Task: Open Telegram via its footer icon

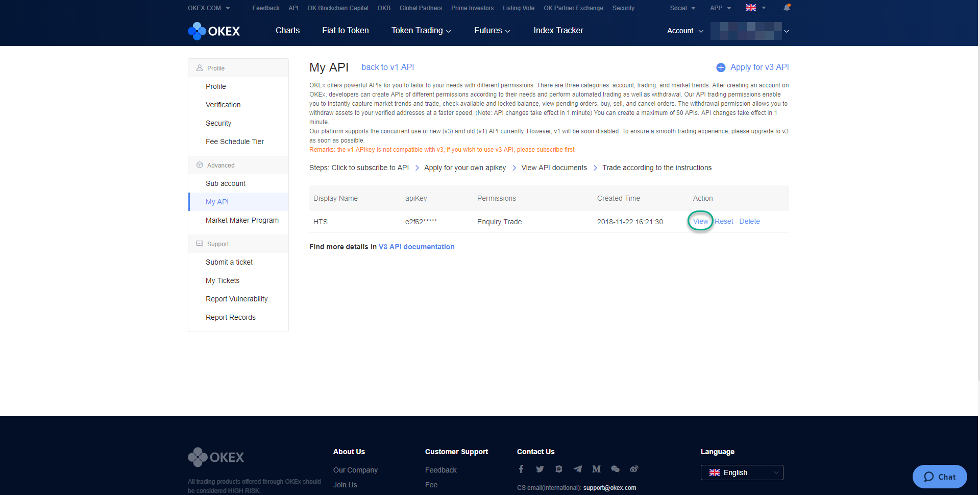Action: 578,468
